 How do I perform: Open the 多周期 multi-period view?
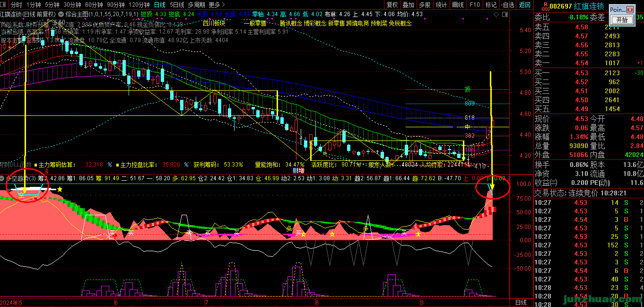196,5
